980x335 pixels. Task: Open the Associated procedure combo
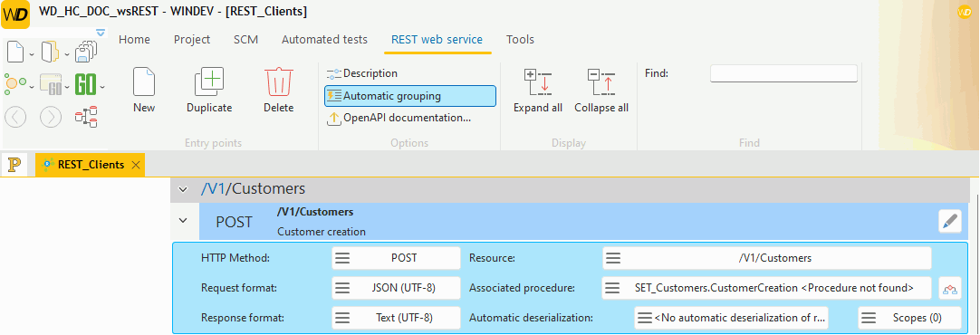(767, 288)
